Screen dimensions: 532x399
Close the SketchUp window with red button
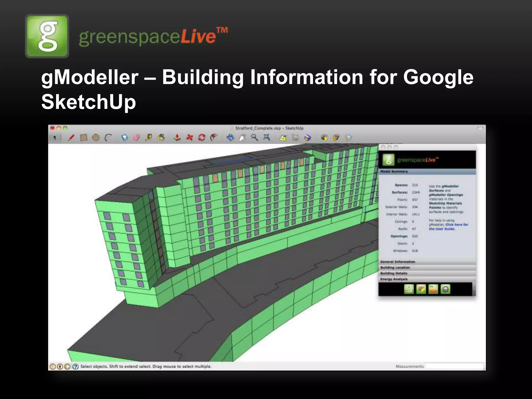pyautogui.click(x=52, y=128)
